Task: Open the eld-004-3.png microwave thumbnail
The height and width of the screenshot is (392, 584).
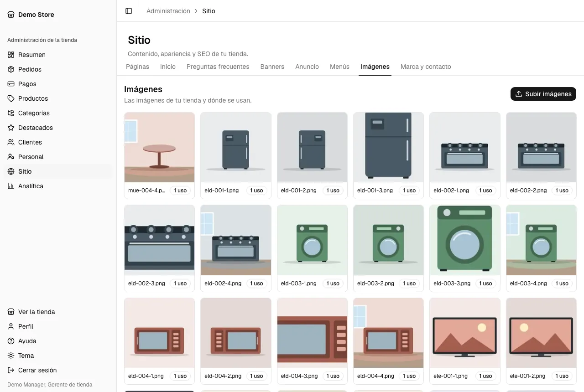Action: click(312, 333)
